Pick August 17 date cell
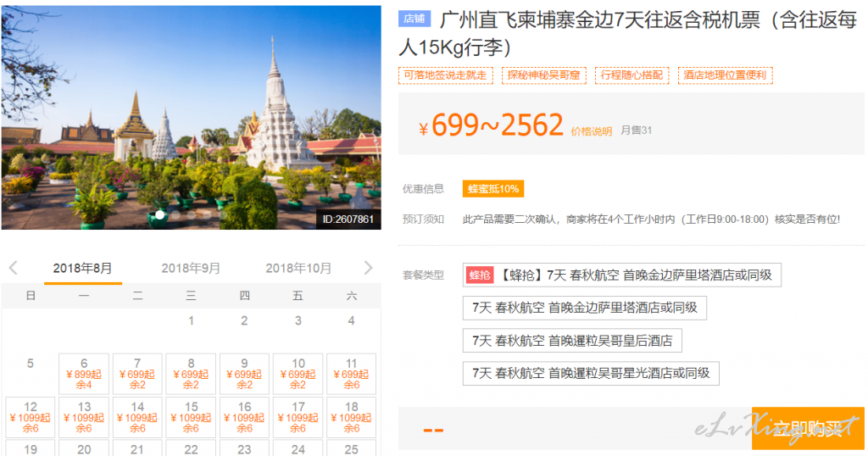Image resolution: width=868 pixels, height=456 pixels. 298,417
